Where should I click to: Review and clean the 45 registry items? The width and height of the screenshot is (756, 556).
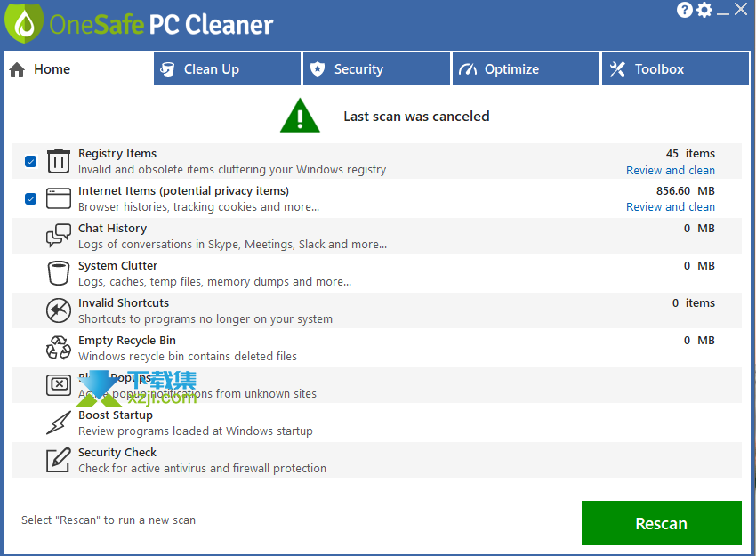point(671,170)
